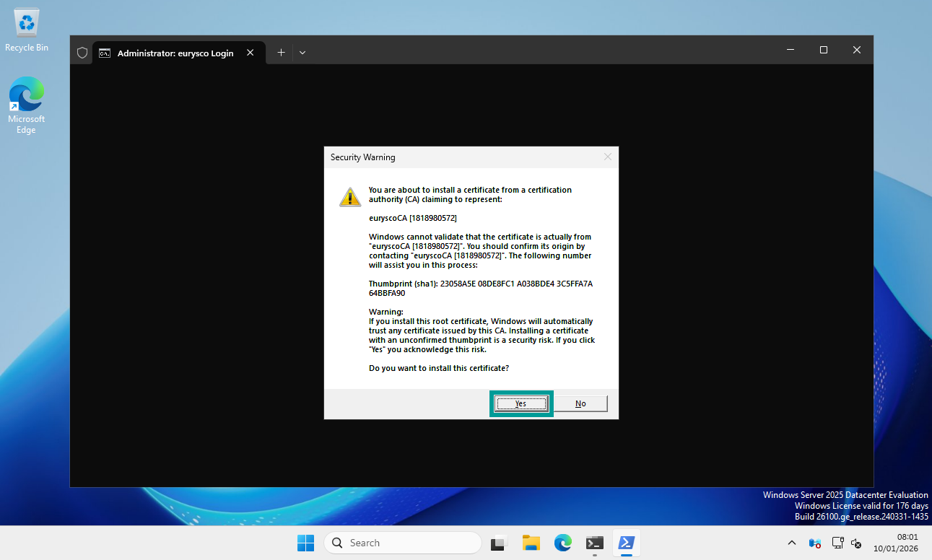The height and width of the screenshot is (560, 932).
Task: Open the Recycle Bin on desktop
Action: coord(27,30)
